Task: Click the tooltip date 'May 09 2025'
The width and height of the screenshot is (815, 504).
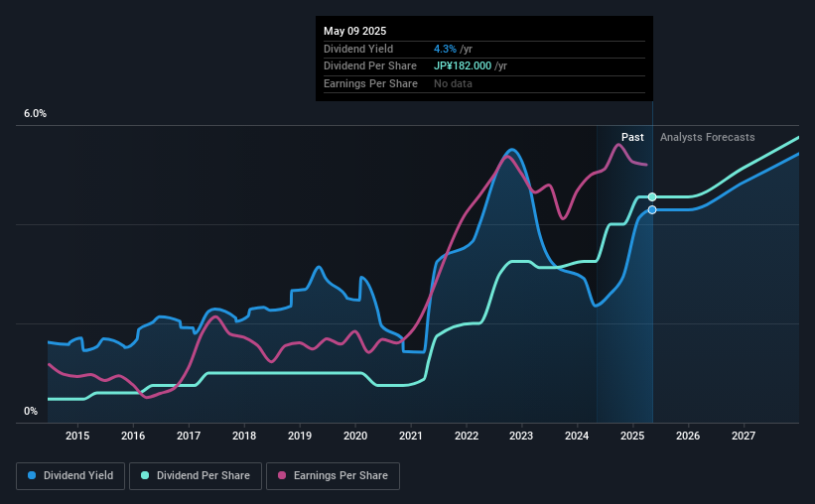Action: 355,31
